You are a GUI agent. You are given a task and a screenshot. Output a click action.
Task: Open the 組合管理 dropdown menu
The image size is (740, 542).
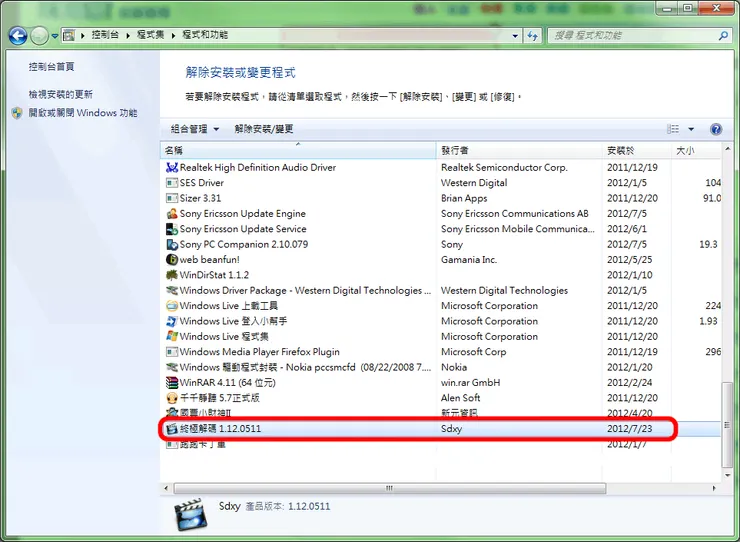tap(194, 129)
